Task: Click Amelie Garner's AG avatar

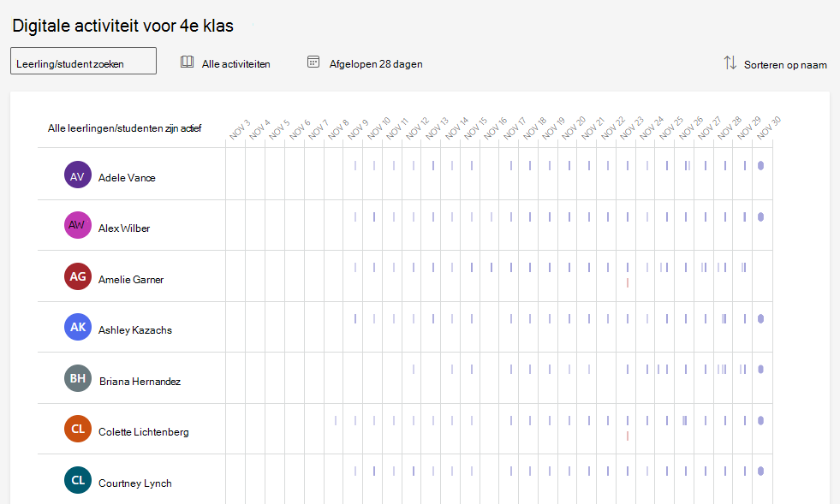Action: point(78,276)
